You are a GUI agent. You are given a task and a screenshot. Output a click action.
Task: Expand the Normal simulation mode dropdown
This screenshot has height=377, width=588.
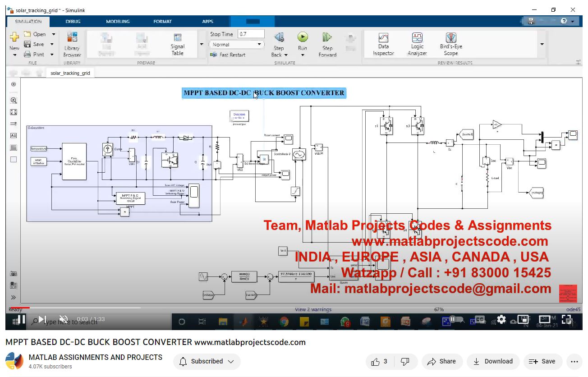tap(259, 45)
